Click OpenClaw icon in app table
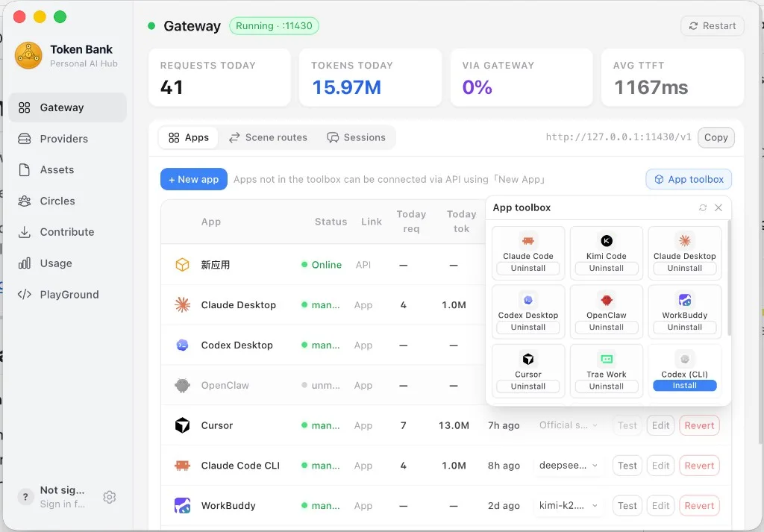This screenshot has height=532, width=764. (182, 385)
